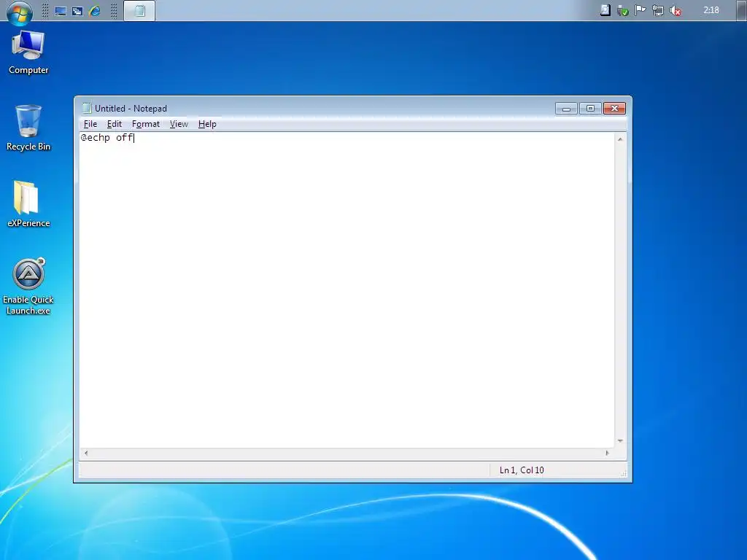The height and width of the screenshot is (560, 747).
Task: Click the Notepad window resize grip
Action: pos(623,473)
